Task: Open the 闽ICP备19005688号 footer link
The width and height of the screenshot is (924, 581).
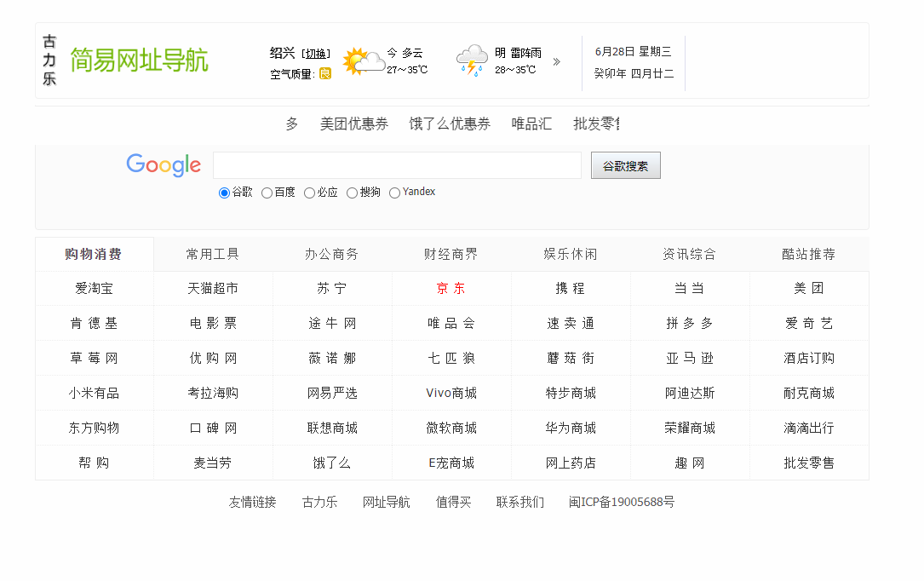Action: (622, 502)
